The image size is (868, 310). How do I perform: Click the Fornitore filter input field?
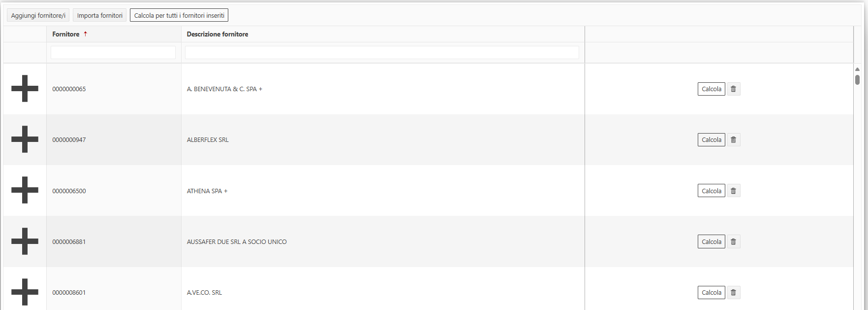click(x=113, y=52)
